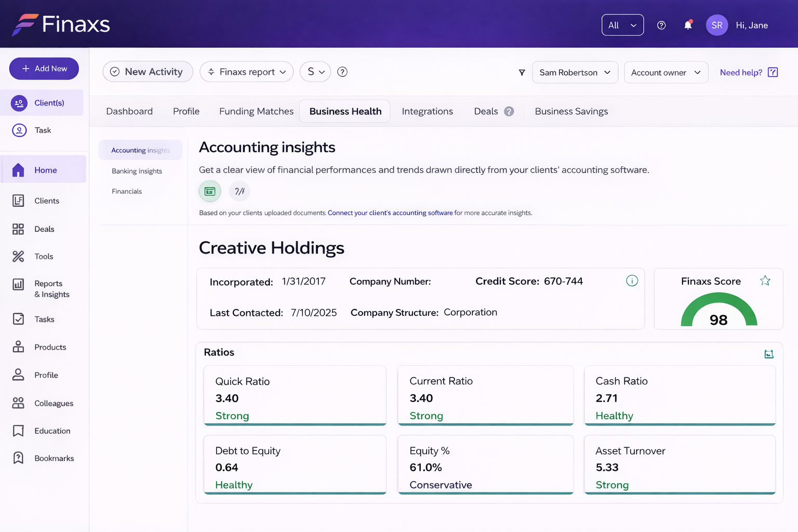Select Accounting insights in submenu

140,150
